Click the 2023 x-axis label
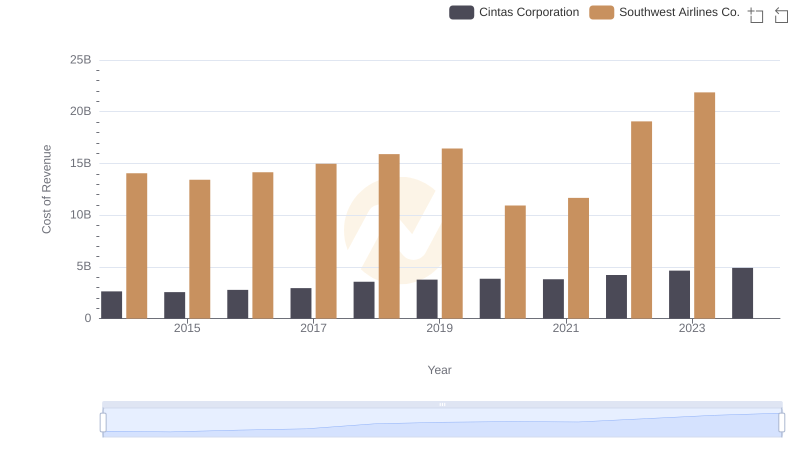800x461 pixels. (692, 328)
